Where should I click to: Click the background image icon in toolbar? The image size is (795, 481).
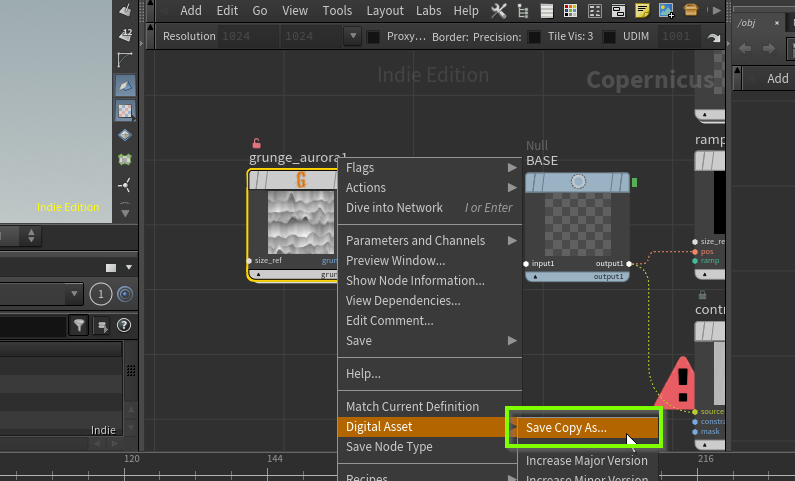click(x=666, y=11)
